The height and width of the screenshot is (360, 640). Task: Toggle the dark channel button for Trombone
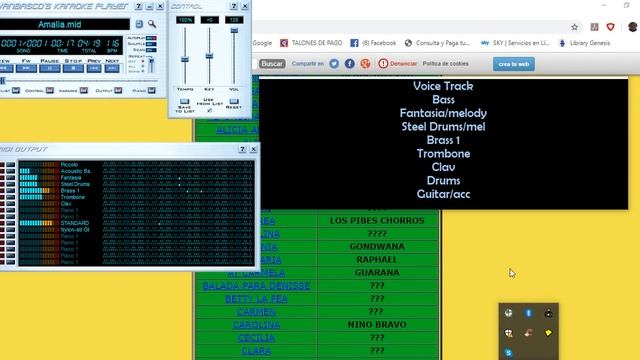(11, 197)
